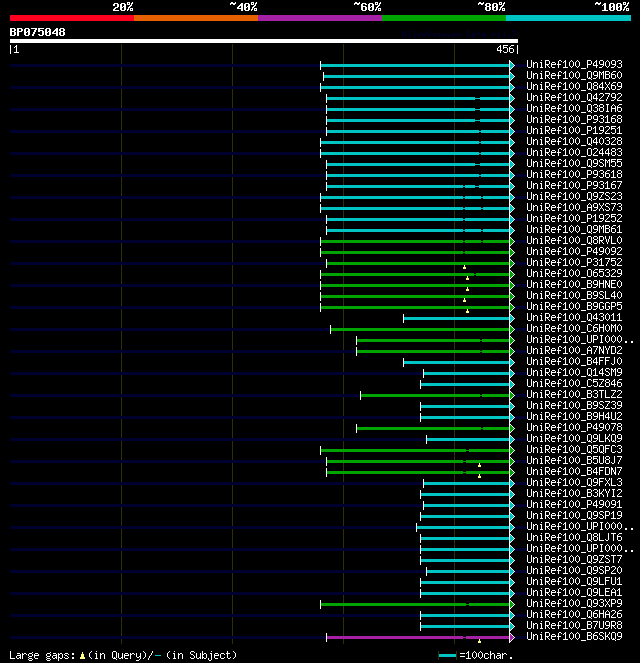Click the purple ~60% legend segment

point(320,18)
